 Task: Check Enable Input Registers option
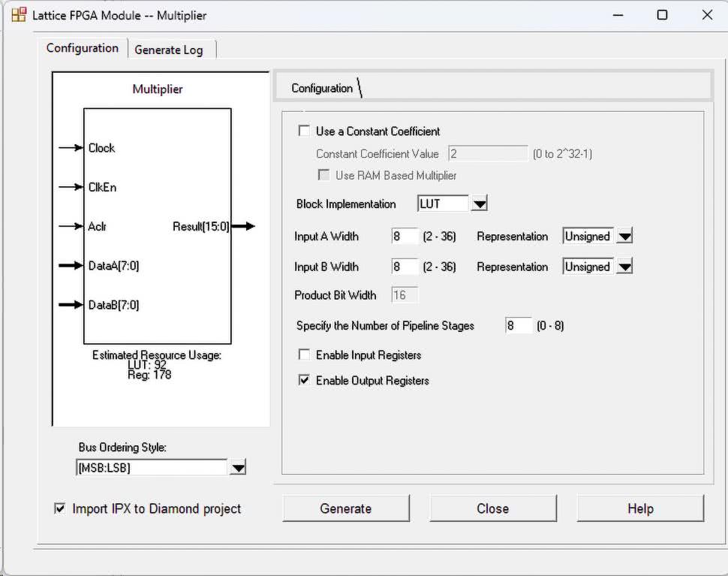(x=304, y=355)
